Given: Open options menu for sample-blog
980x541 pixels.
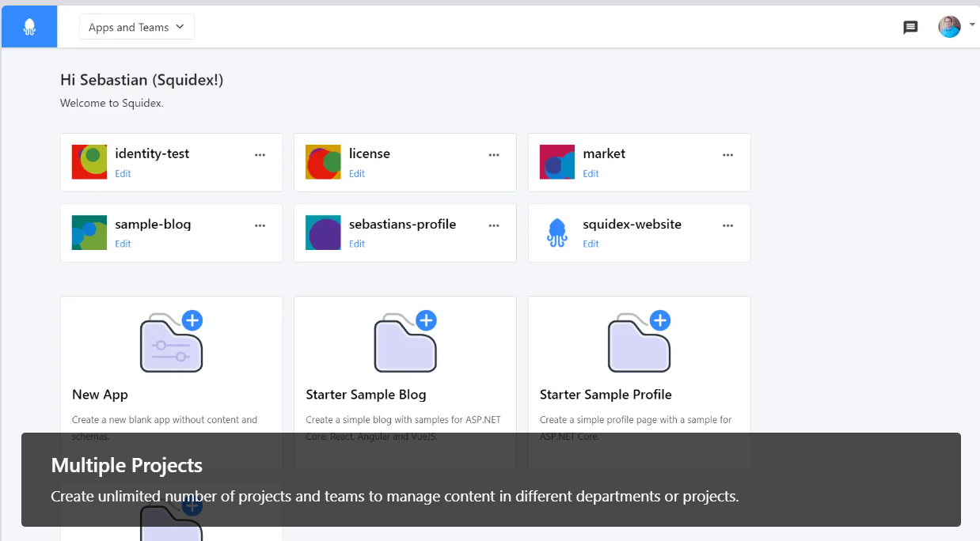Looking at the screenshot, I should pyautogui.click(x=260, y=225).
